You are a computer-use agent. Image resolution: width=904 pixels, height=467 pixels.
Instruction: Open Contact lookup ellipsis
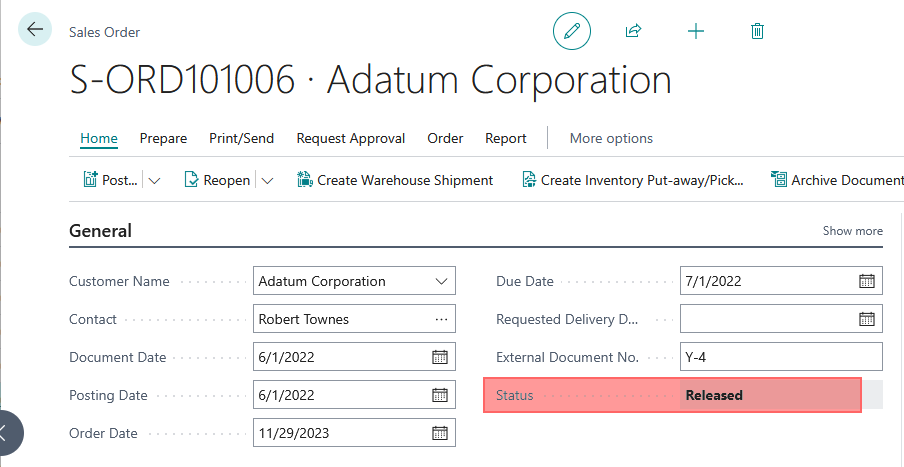(x=442, y=319)
